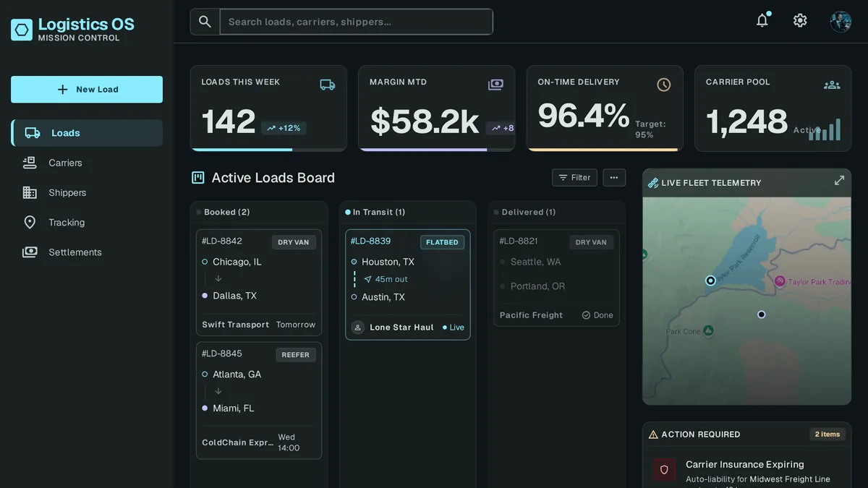Click the Done checkmark icon on LD-8821
The image size is (868, 488).
(x=587, y=315)
